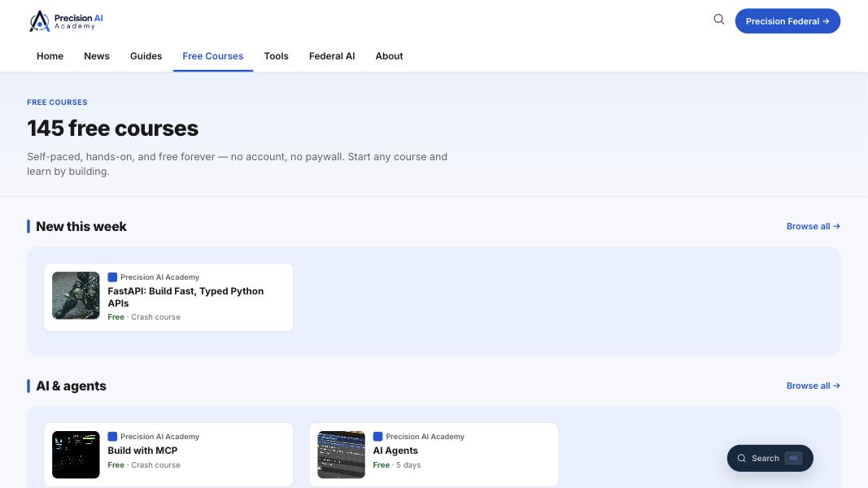Open the About page
Viewport: 868px width, 488px height.
click(389, 56)
